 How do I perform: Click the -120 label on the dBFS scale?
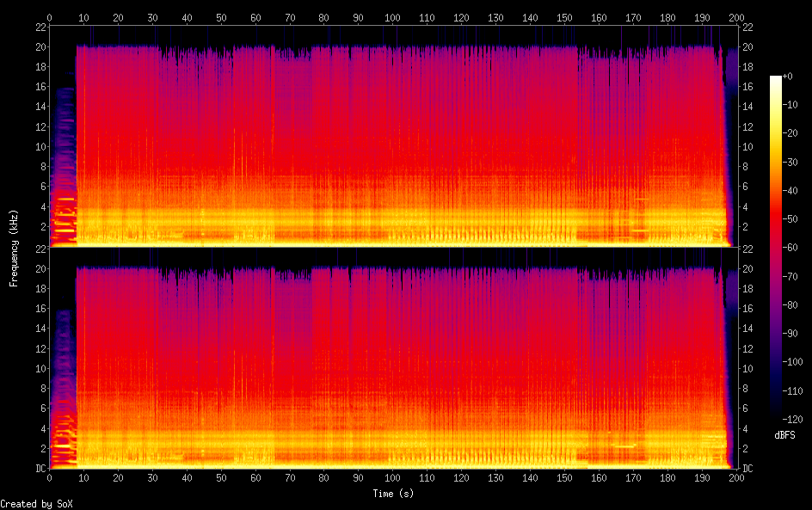coord(795,417)
